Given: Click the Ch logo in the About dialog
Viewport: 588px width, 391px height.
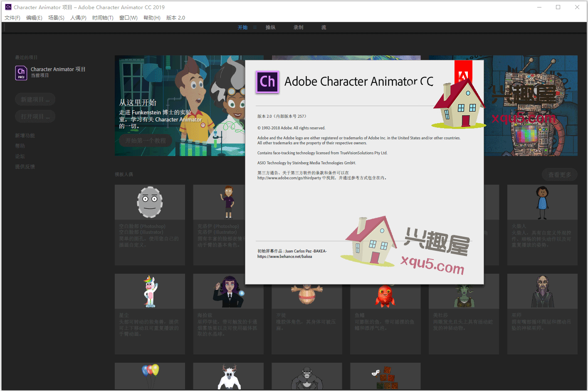Looking at the screenshot, I should (267, 82).
